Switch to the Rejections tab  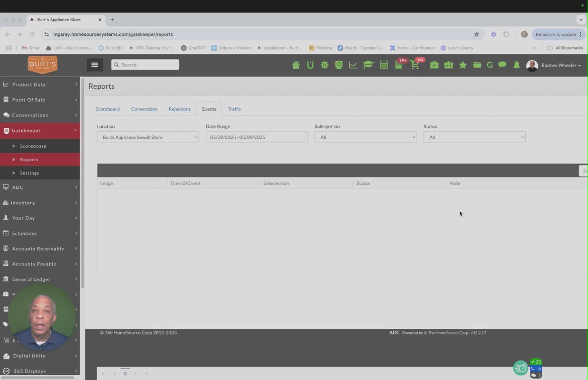click(180, 109)
